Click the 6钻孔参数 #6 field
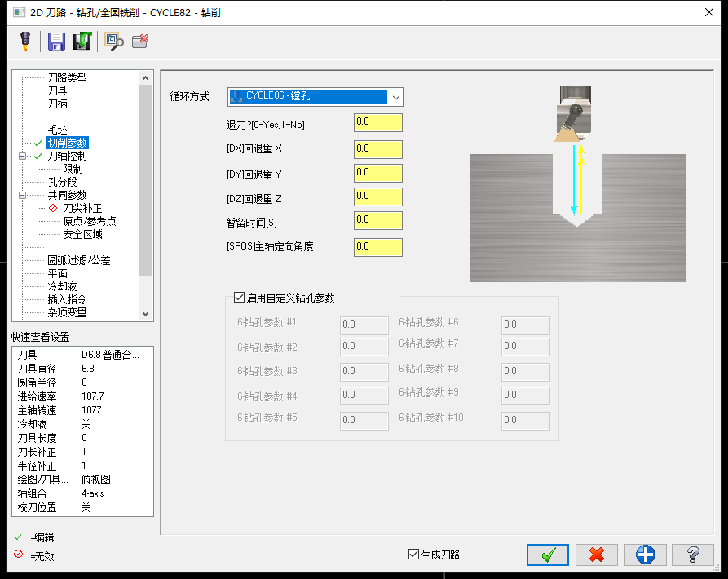The width and height of the screenshot is (728, 579). (x=526, y=325)
